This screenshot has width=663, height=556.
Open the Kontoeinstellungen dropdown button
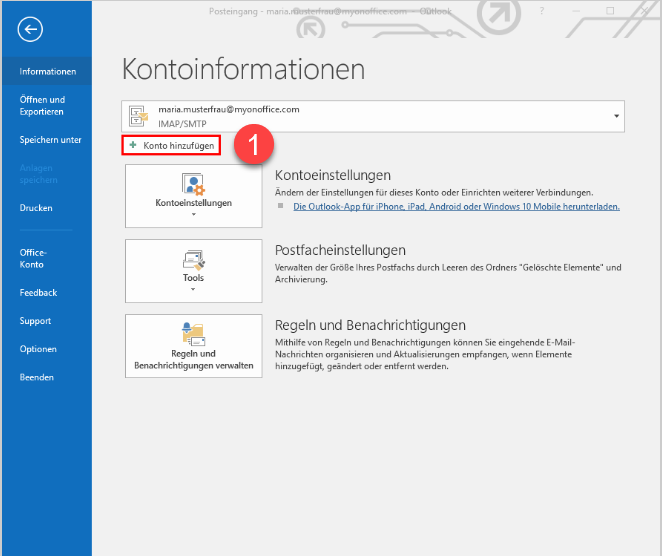tap(193, 196)
